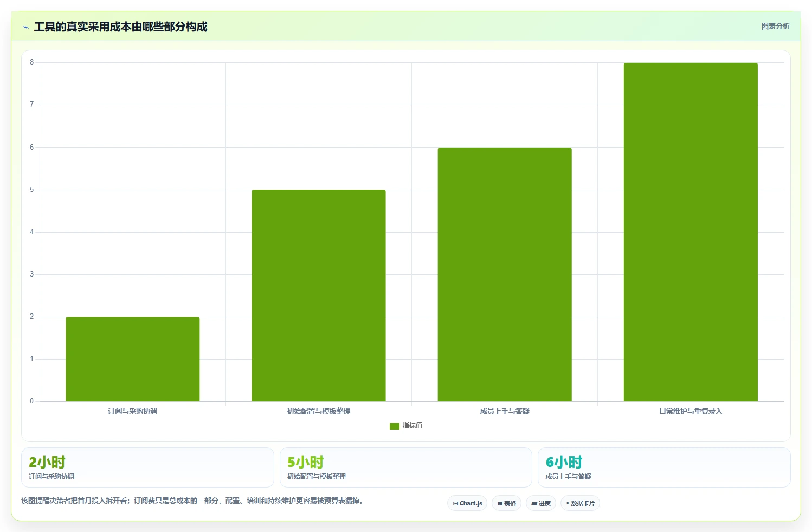Click the footnote starting 该图提醒决策者

(x=192, y=501)
